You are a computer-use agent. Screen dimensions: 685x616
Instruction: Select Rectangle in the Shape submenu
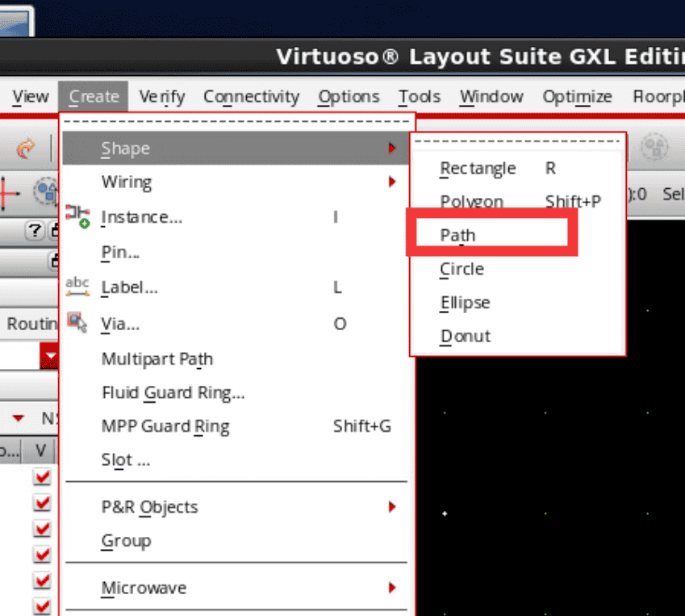(518, 168)
